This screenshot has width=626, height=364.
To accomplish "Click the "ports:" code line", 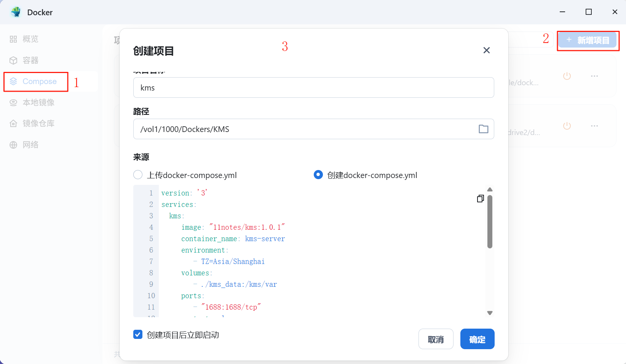I will click(x=193, y=296).
